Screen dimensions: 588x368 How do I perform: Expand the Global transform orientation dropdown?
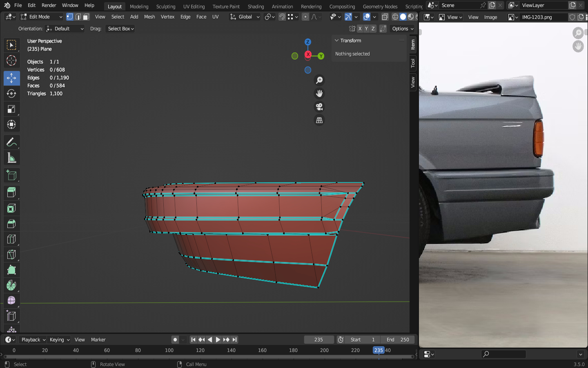point(245,17)
